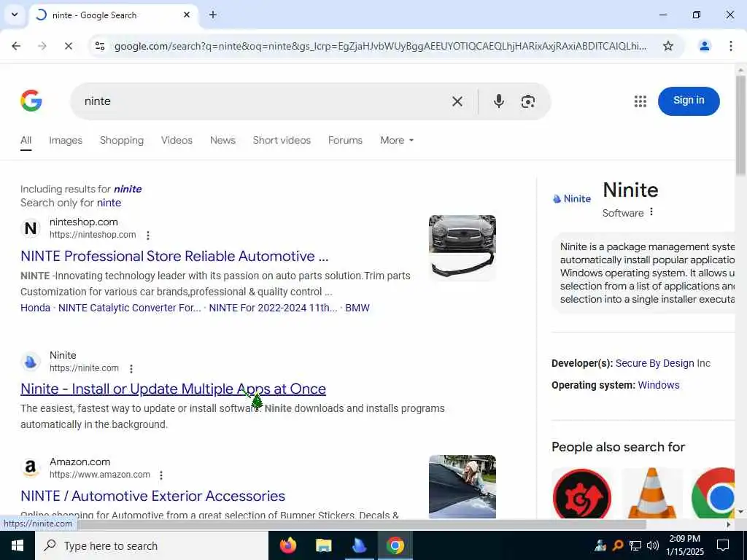Open the Ninite app in taskbar
Viewport: 747px width, 560px height.
(x=359, y=545)
